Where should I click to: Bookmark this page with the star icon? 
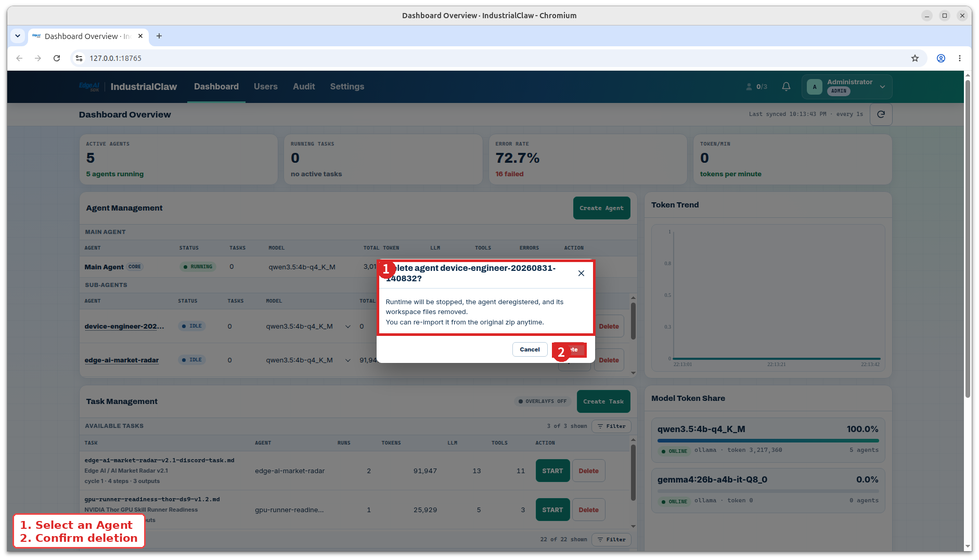(915, 58)
